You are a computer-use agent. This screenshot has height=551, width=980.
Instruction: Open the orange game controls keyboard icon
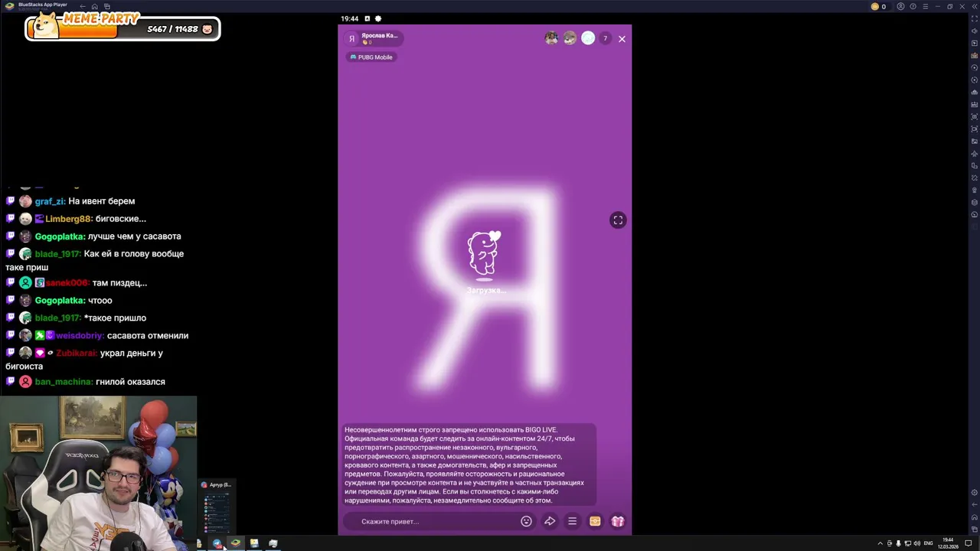975,55
